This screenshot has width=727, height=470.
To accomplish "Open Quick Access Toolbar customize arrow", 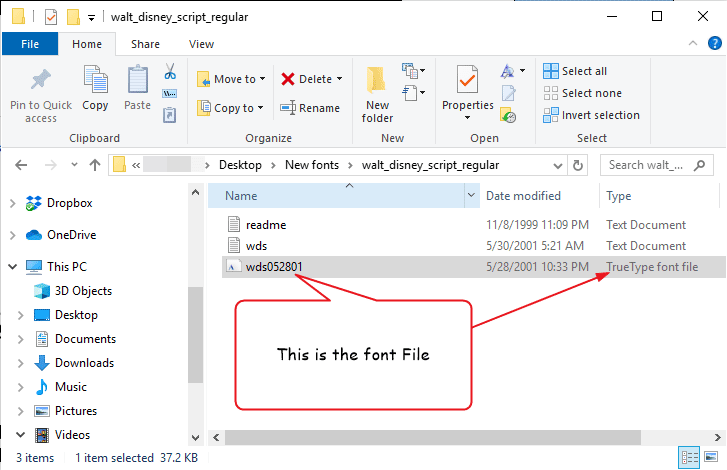I will coord(92,18).
